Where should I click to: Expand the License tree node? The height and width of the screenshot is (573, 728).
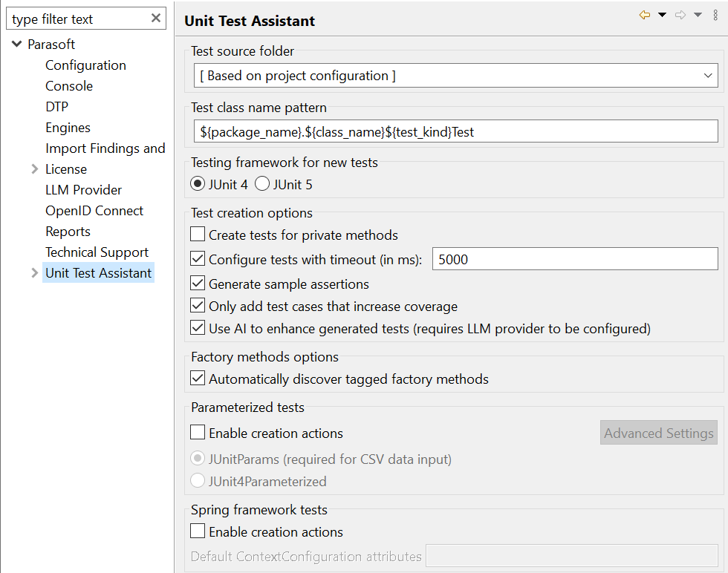click(x=34, y=169)
